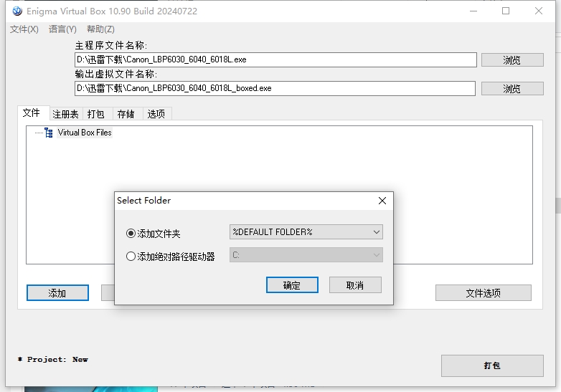561x392 pixels.
Task: Open the %DEFAULT FOLDER% dropdown
Action: point(306,232)
